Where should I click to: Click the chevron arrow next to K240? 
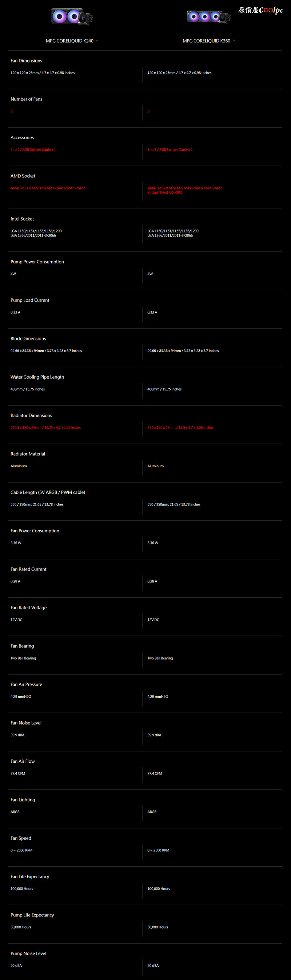pos(97,41)
